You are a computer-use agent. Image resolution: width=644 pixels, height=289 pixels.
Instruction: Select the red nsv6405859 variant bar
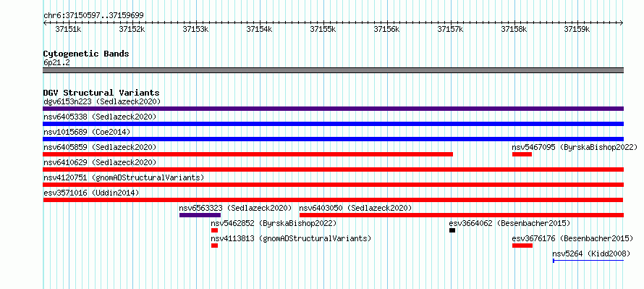pyautogui.click(x=248, y=154)
